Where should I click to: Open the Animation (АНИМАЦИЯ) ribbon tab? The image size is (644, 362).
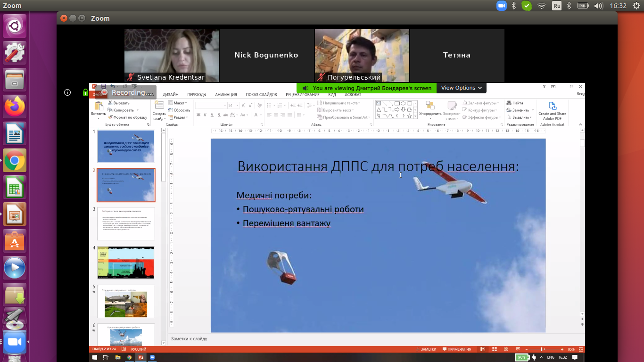pos(226,94)
